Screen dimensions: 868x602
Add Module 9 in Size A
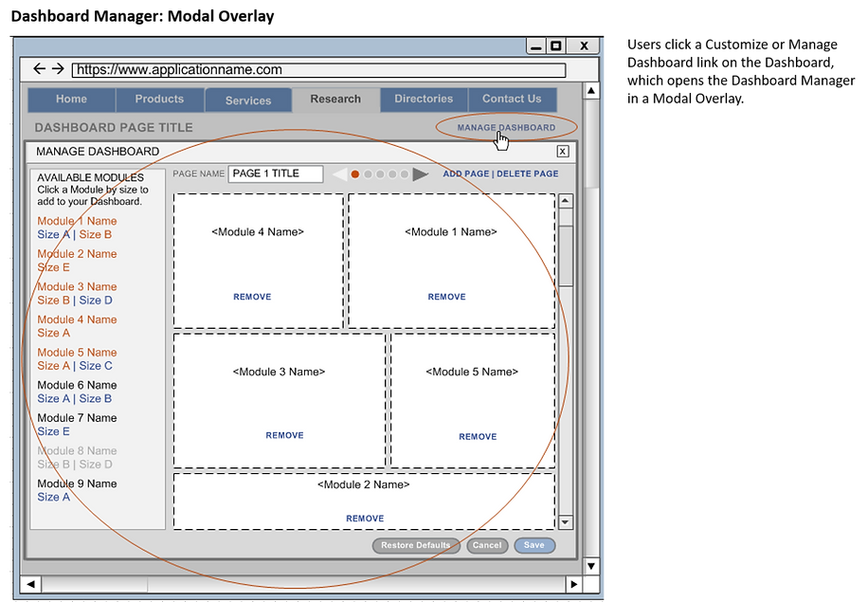pos(54,498)
